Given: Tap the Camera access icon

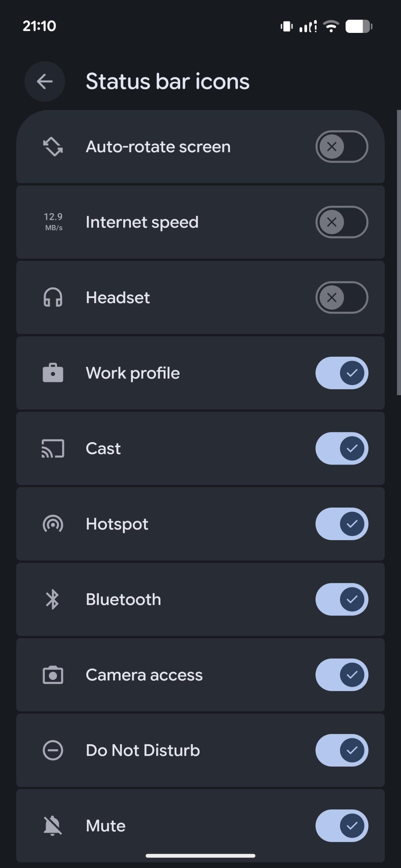Looking at the screenshot, I should (x=53, y=675).
